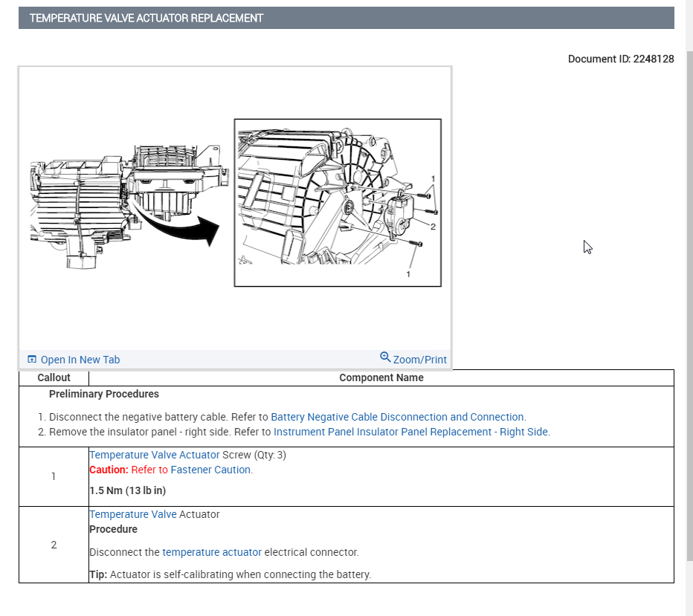Viewport: 693px width, 616px height.
Task: Click the Zoom/Print text link
Action: tap(420, 360)
